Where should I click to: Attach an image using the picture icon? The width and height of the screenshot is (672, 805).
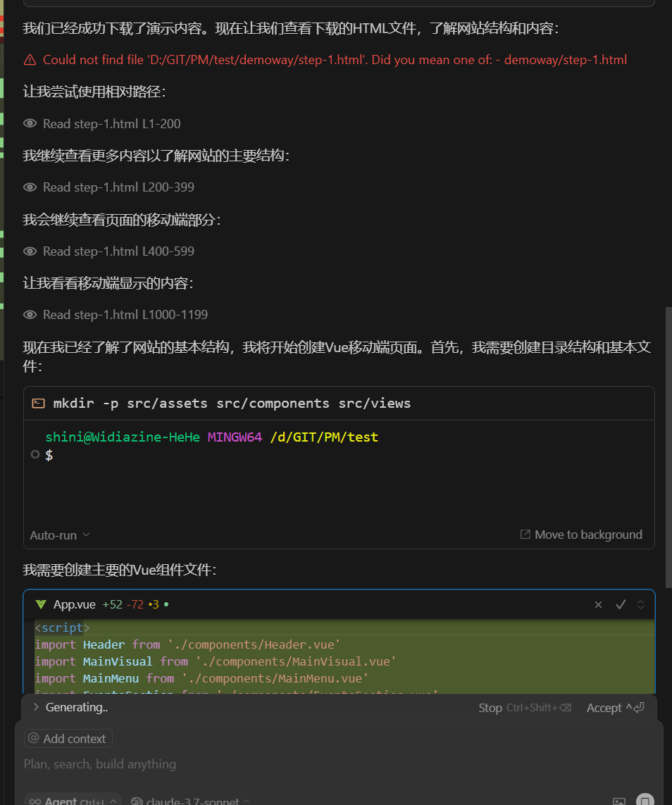tap(619, 801)
